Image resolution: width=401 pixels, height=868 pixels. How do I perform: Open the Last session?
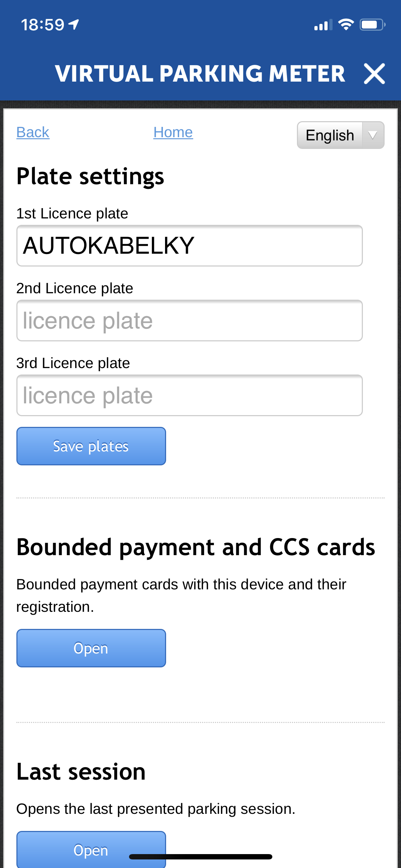tap(91, 849)
